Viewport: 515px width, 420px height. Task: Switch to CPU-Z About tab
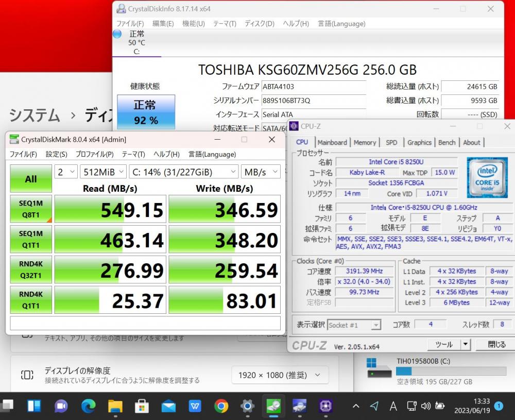tap(471, 142)
